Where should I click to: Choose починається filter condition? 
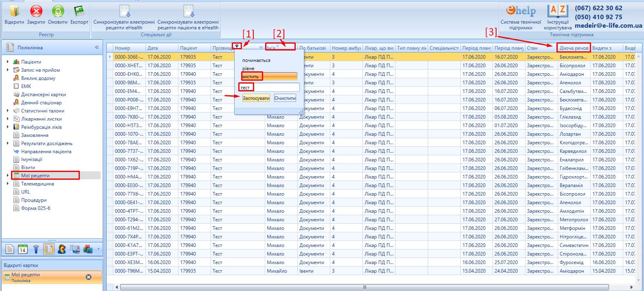(x=256, y=60)
